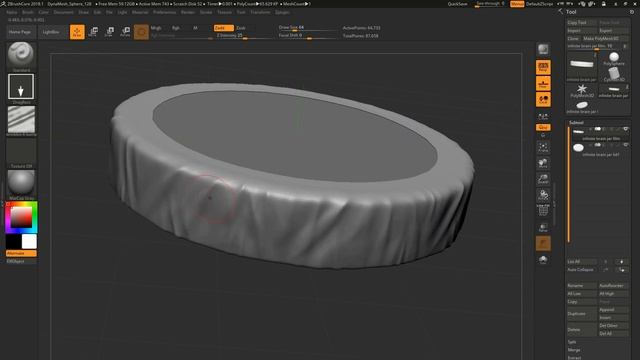Viewport: 640px width, 360px height.
Task: Click Duplicate subtool button
Action: point(582,314)
